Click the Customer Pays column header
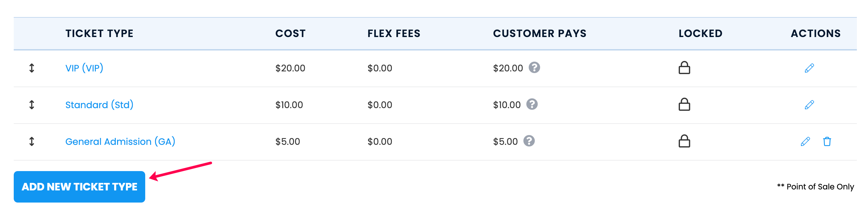 (540, 33)
